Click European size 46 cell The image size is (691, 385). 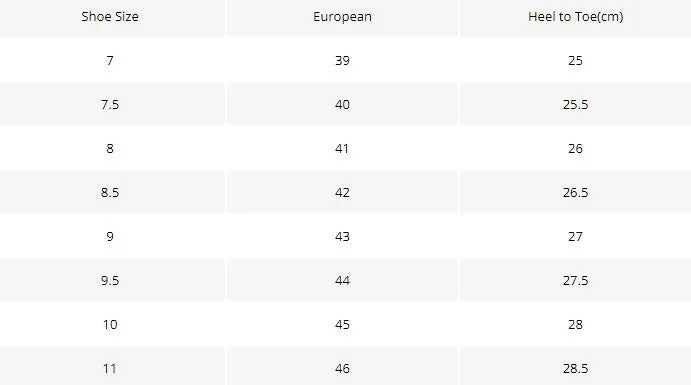click(x=342, y=369)
